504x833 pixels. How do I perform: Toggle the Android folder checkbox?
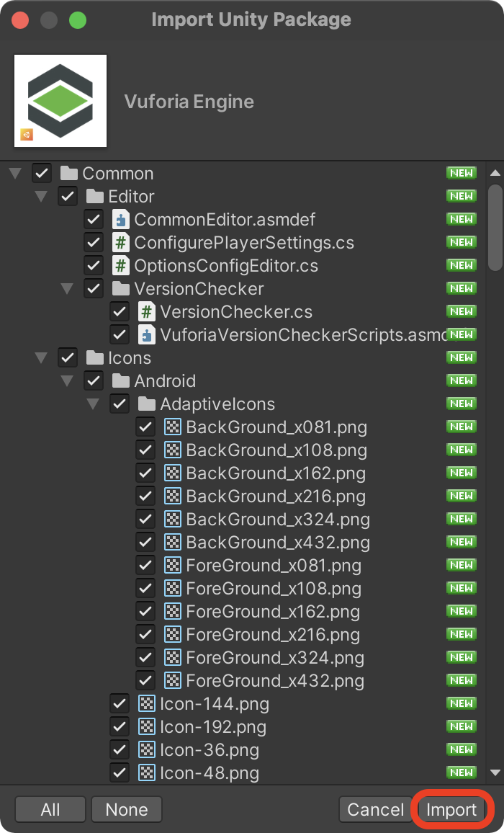pyautogui.click(x=94, y=381)
